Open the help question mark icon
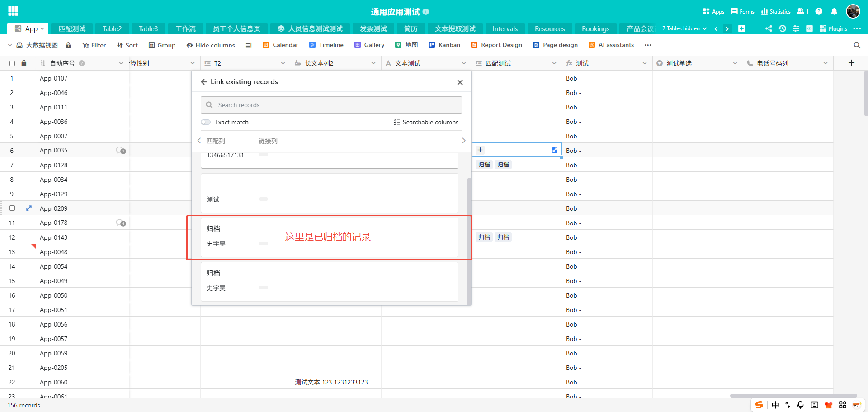Image resolution: width=868 pixels, height=412 pixels. [x=819, y=11]
